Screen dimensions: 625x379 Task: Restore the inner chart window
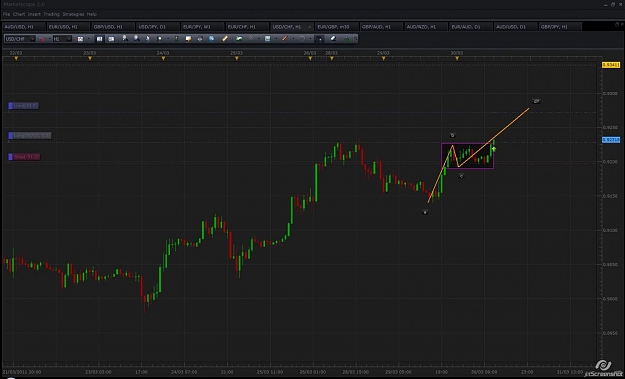[x=617, y=24]
